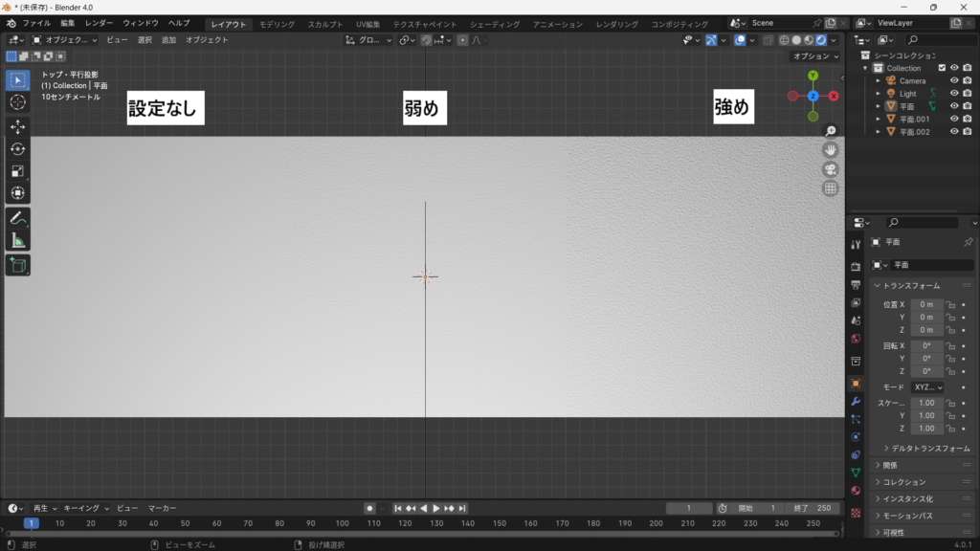
Task: Click the 位置 X value field
Action: tap(926, 304)
